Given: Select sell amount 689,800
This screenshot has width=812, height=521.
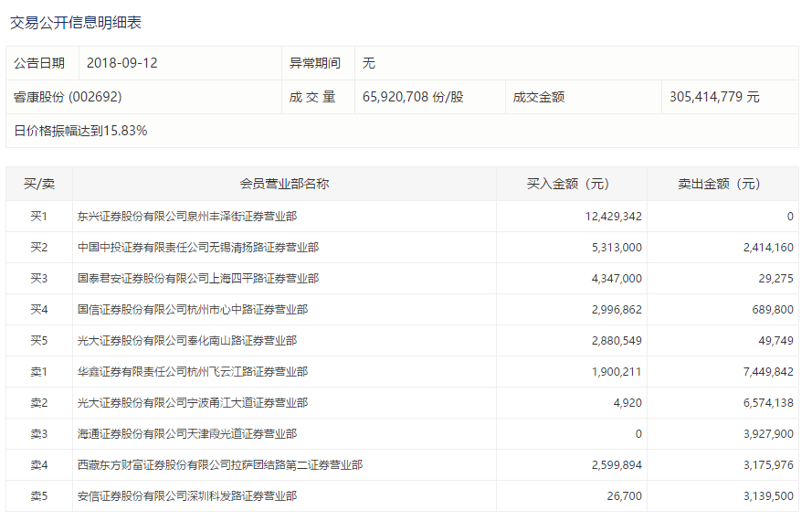Looking at the screenshot, I should click(x=773, y=310).
